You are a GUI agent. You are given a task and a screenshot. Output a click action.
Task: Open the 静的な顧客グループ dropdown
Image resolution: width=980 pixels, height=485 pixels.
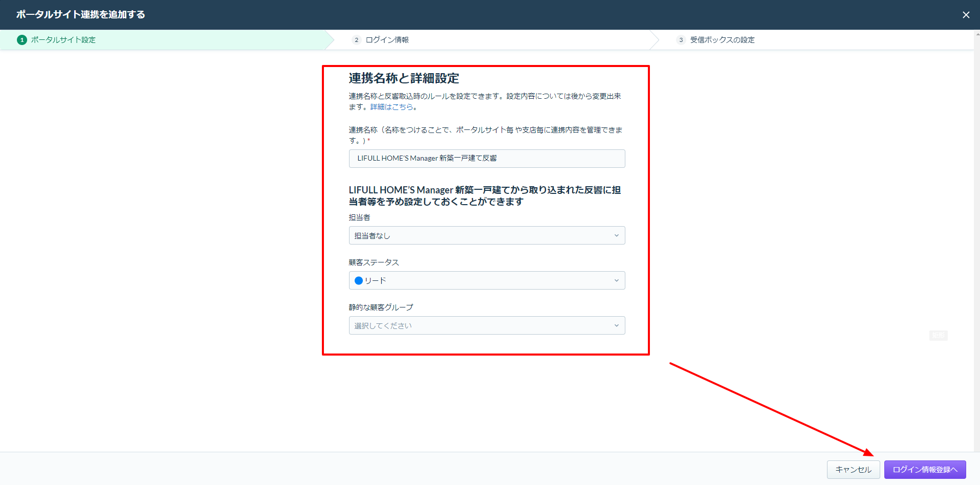click(487, 325)
